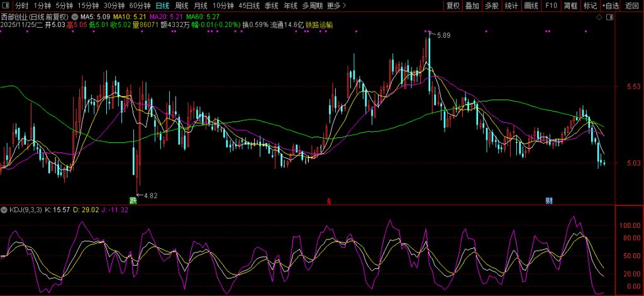This screenshot has width=644, height=296.
Task: Click the 复权 button
Action: point(453,6)
